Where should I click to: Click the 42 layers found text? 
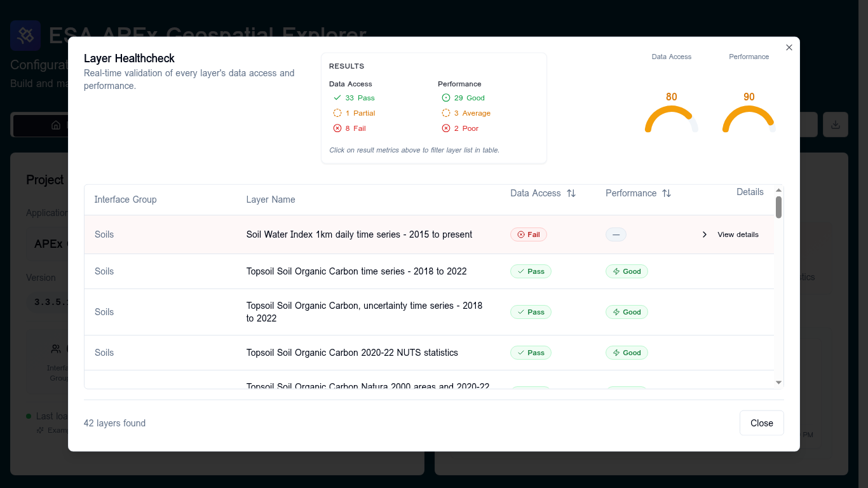[114, 423]
